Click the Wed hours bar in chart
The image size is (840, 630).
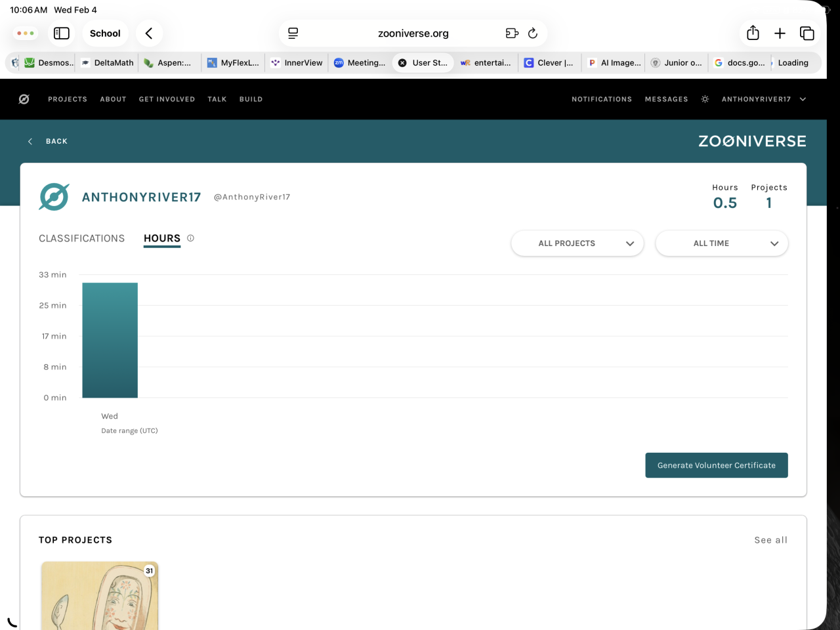tap(110, 340)
